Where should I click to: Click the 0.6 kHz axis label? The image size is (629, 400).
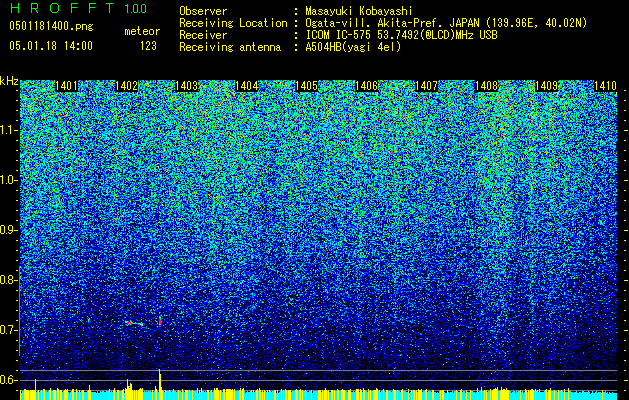[x=8, y=380]
